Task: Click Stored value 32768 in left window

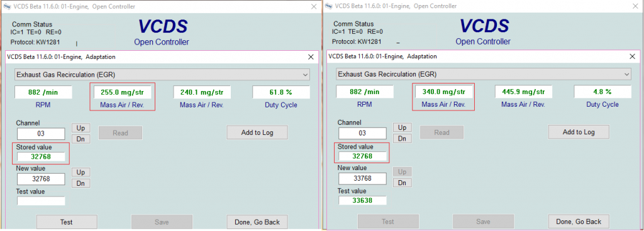Action: tap(41, 156)
